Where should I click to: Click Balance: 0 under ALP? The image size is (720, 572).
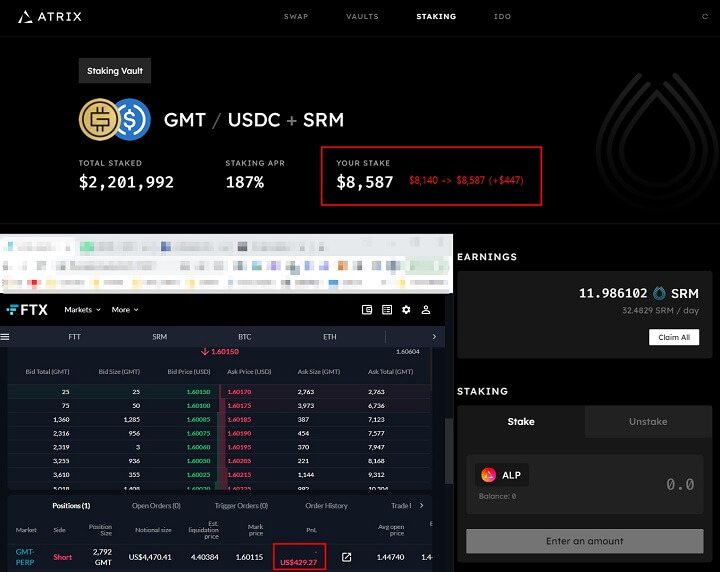pyautogui.click(x=497, y=496)
